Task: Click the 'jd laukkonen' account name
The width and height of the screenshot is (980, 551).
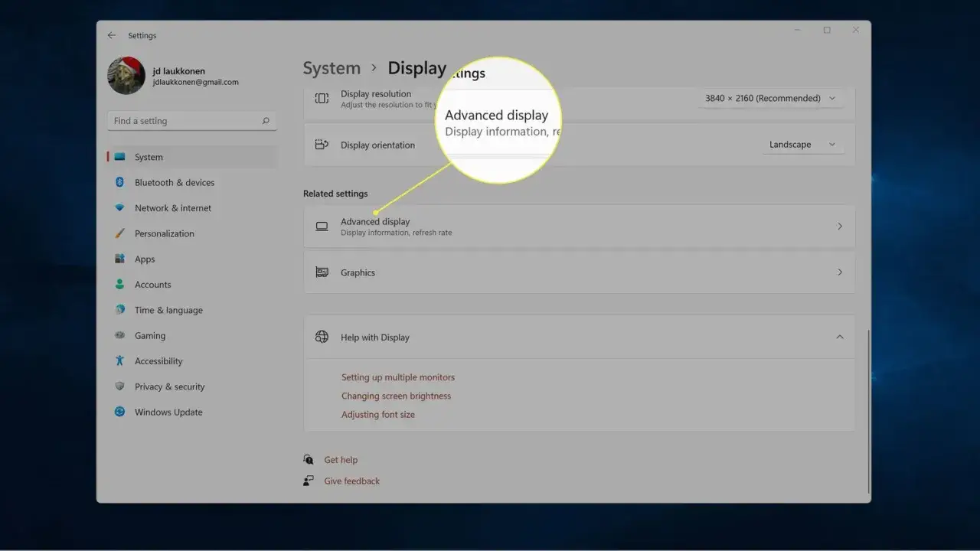Action: 178,71
